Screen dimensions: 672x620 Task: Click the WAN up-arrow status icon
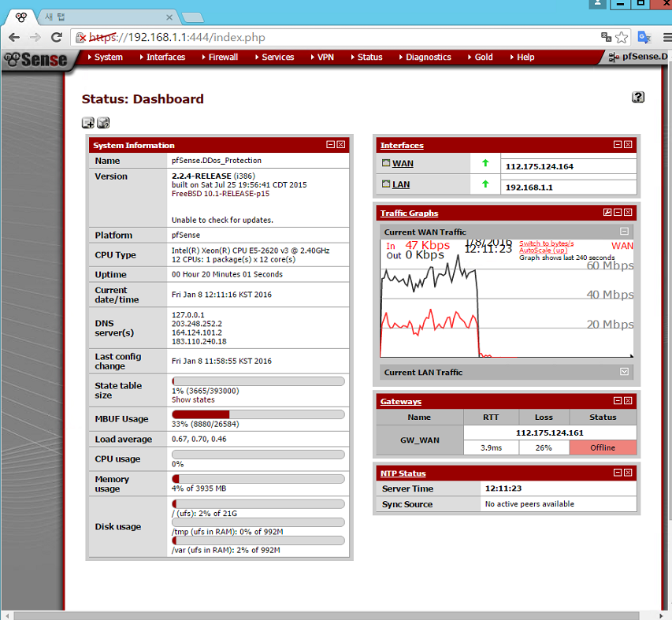485,163
